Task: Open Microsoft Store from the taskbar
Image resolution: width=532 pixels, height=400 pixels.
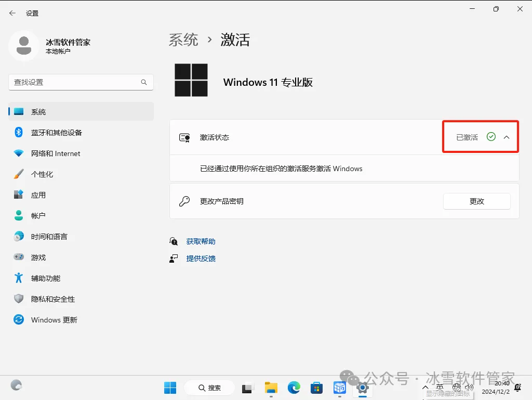Action: (316, 388)
